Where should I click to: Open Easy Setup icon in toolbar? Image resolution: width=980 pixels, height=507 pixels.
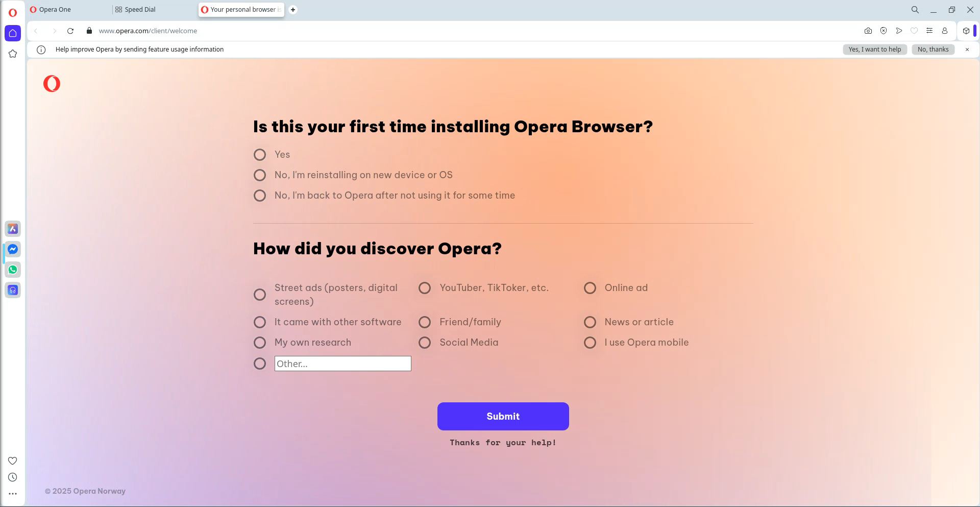[929, 31]
